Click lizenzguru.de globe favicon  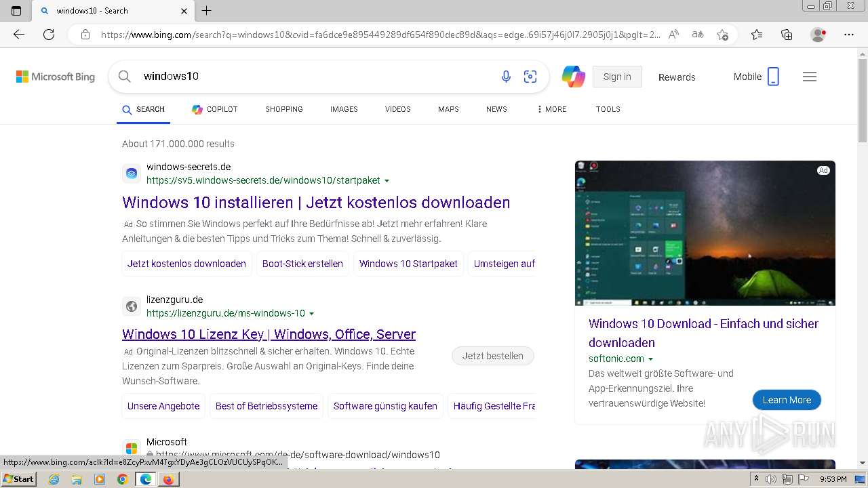point(132,306)
